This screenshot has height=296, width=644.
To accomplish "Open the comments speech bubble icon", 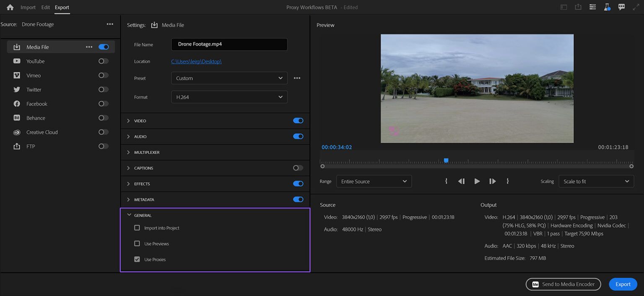I will (x=621, y=7).
